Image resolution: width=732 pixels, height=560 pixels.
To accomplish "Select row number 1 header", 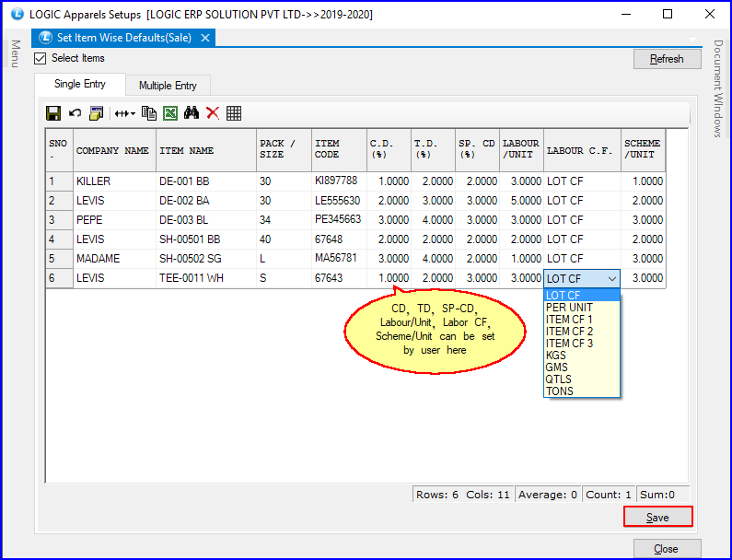I will point(59,181).
